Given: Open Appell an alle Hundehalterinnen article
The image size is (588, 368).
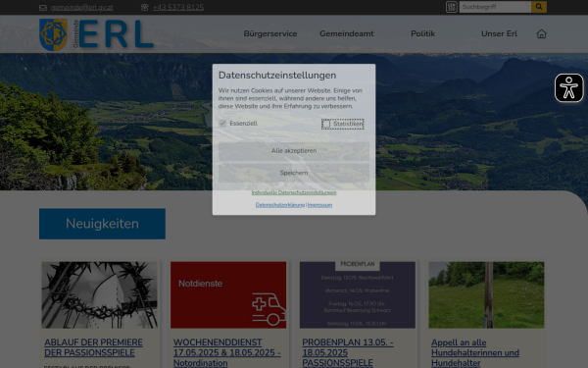Looking at the screenshot, I should [475, 352].
